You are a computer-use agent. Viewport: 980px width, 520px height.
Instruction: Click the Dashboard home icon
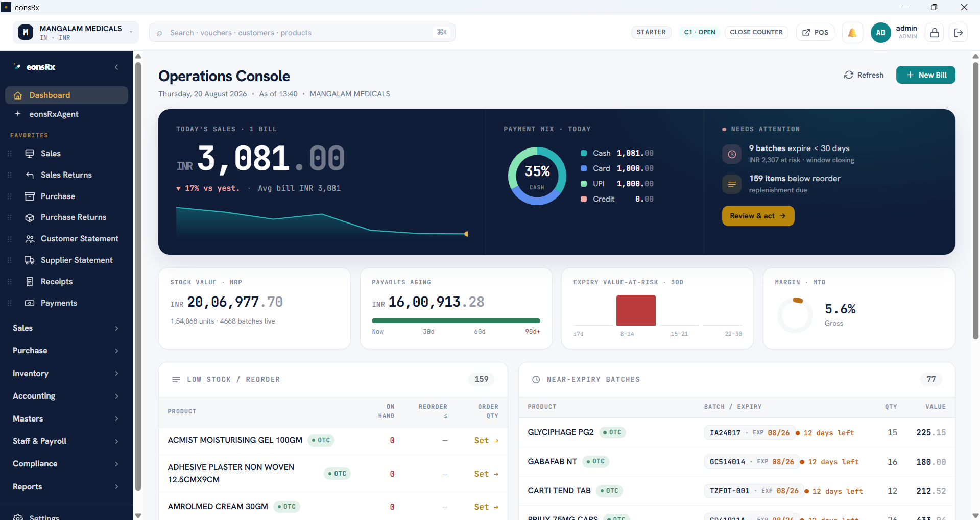18,95
